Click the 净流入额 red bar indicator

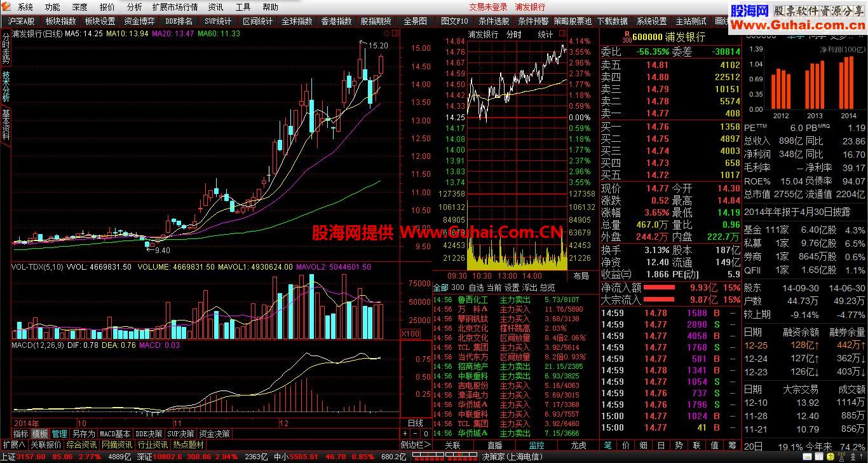[x=659, y=287]
